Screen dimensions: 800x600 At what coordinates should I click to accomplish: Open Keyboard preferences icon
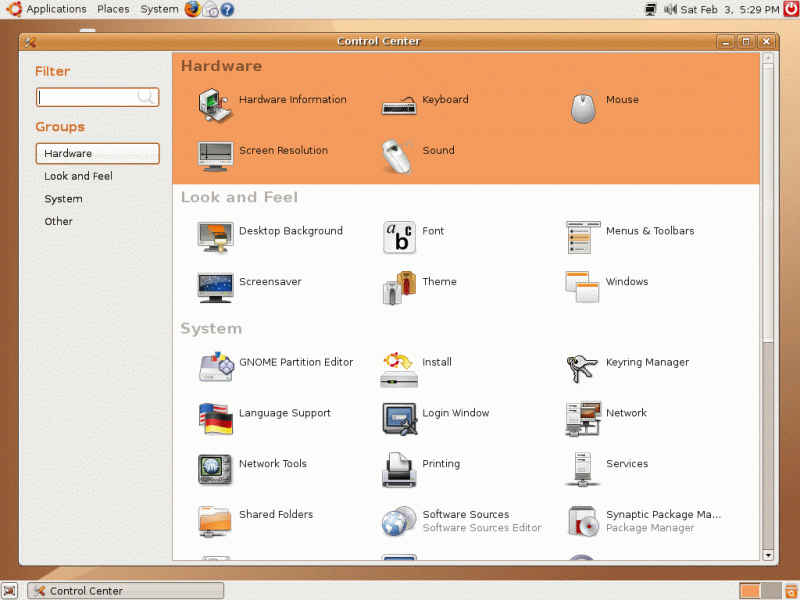tap(399, 106)
